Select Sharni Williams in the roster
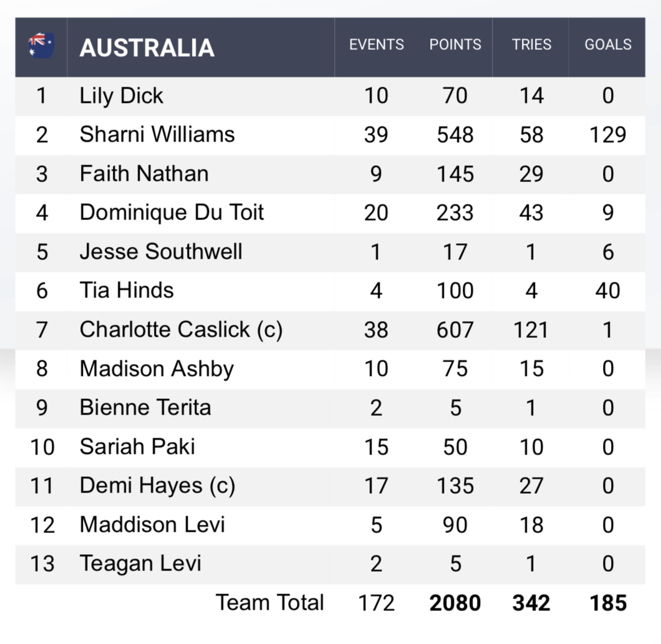 (x=157, y=135)
